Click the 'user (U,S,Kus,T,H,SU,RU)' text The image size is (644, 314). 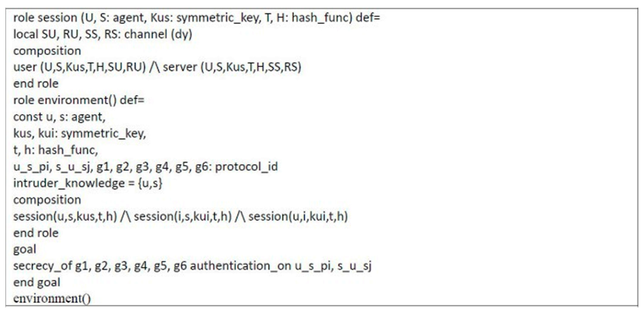tap(79, 67)
